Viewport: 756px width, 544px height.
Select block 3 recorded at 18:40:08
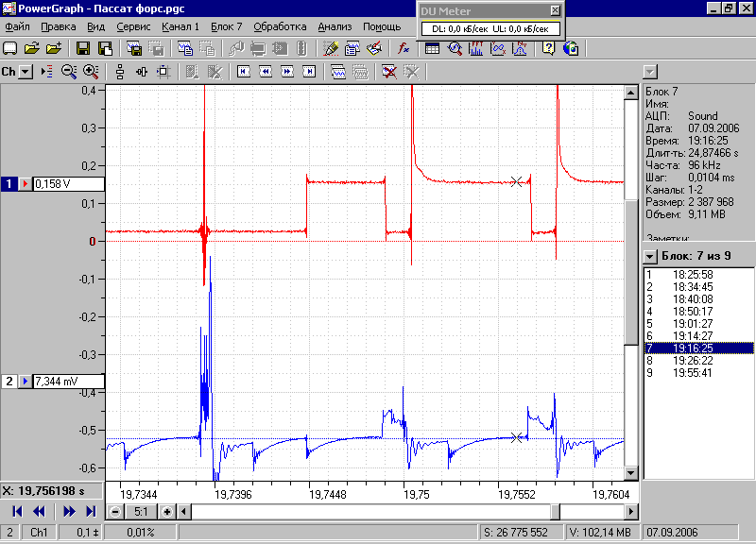[698, 299]
